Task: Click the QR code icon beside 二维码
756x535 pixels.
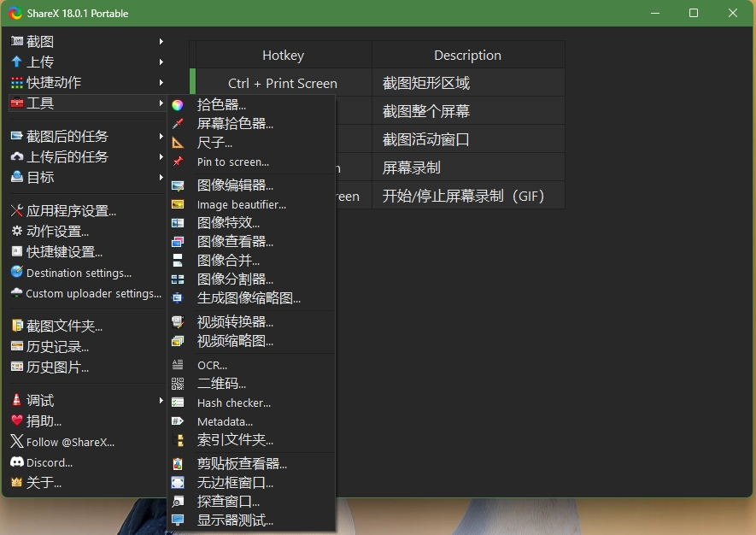Action: [178, 384]
